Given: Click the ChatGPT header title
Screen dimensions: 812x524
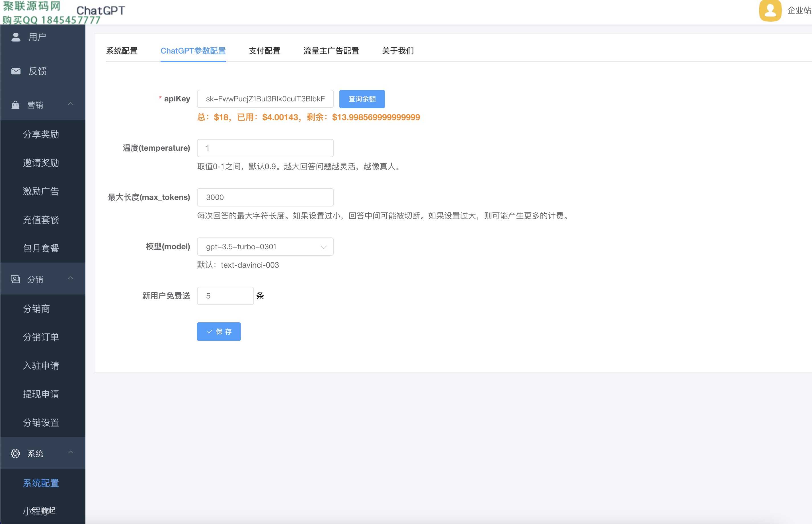Looking at the screenshot, I should (101, 11).
